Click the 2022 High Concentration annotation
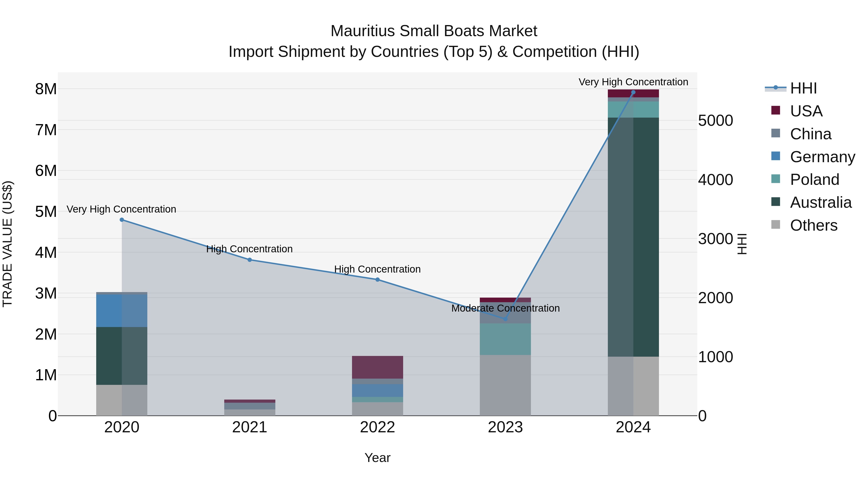This screenshot has height=488, width=868. pos(377,269)
